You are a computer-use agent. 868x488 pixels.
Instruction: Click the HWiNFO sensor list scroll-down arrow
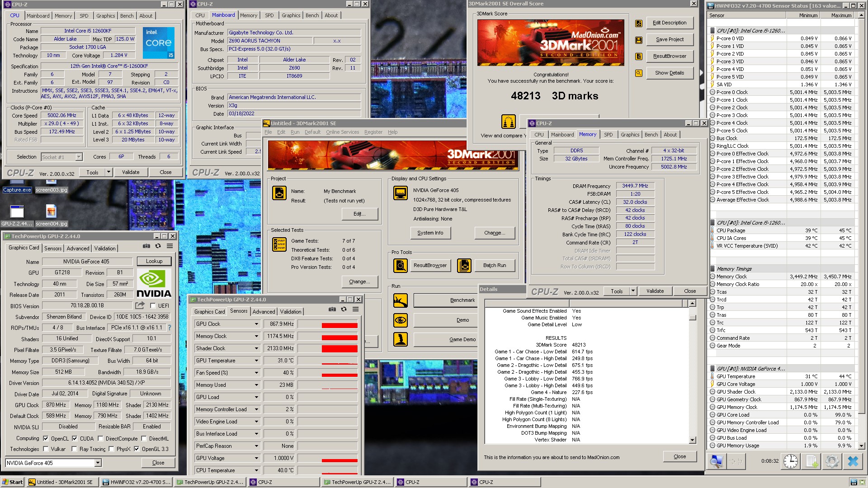(861, 446)
